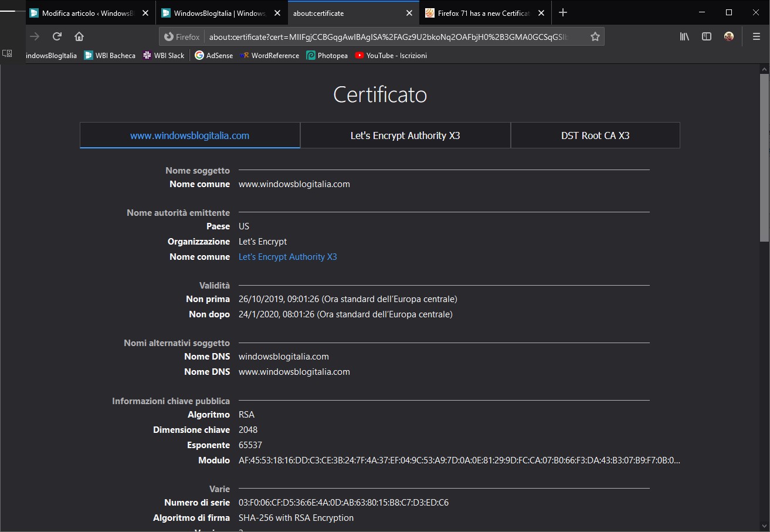Follow the Let's Encrypt Authority X3 link
The image size is (770, 532).
coord(288,257)
